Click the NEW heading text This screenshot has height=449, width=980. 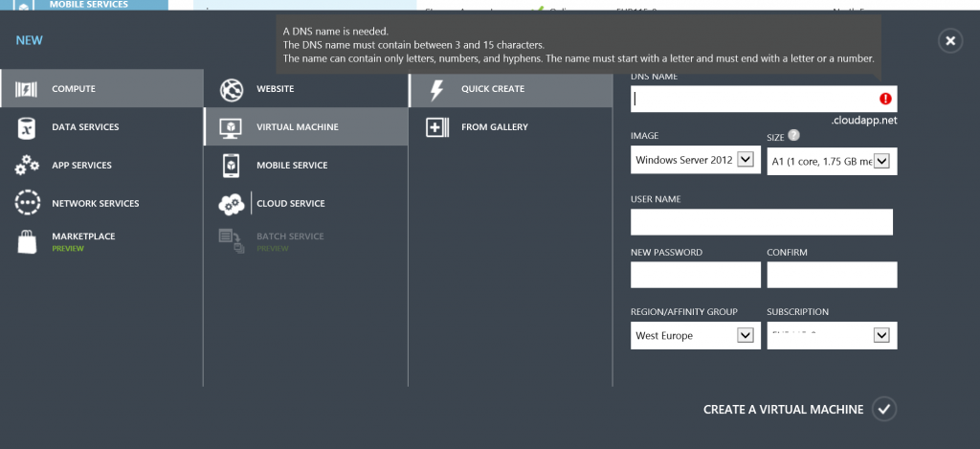click(x=30, y=40)
